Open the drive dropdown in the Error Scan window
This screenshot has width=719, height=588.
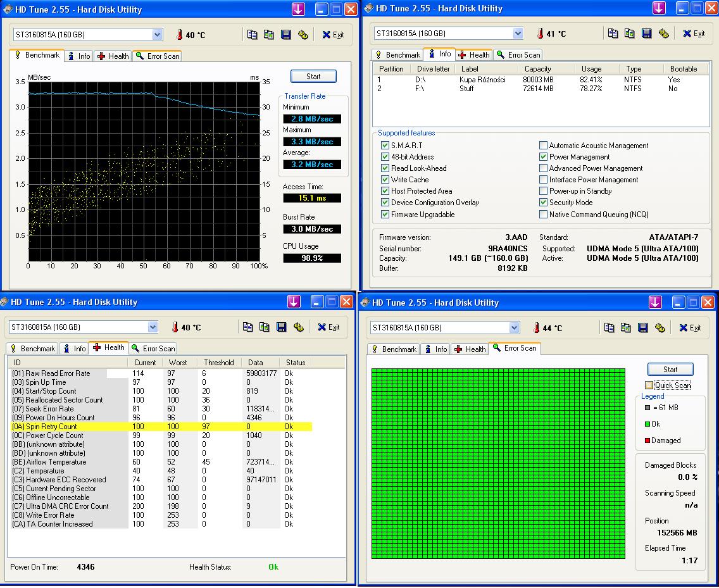(514, 328)
